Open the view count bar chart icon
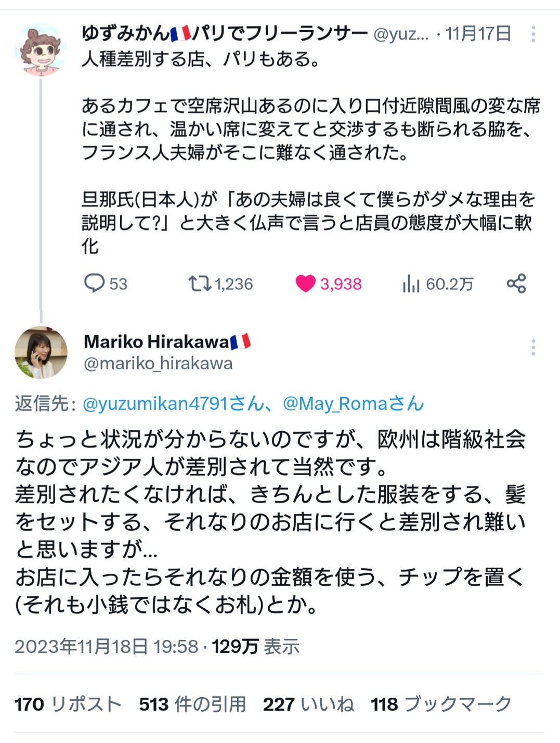The height and width of the screenshot is (743, 560). click(411, 284)
